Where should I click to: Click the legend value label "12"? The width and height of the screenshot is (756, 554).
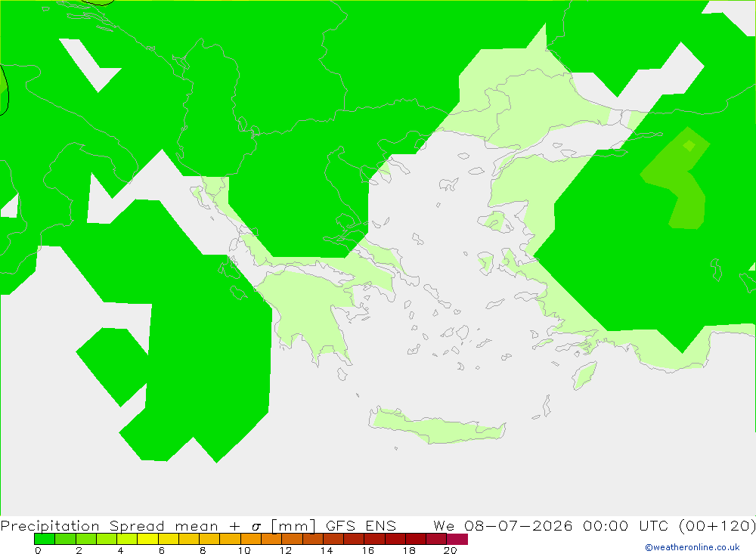point(286,550)
